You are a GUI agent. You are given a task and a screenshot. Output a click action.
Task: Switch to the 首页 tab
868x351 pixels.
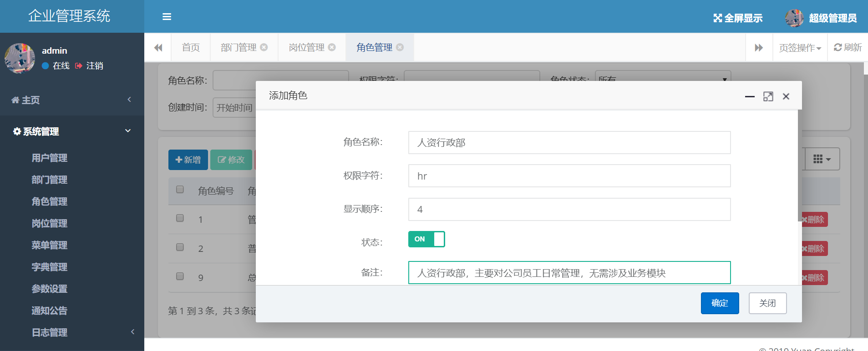click(x=191, y=47)
